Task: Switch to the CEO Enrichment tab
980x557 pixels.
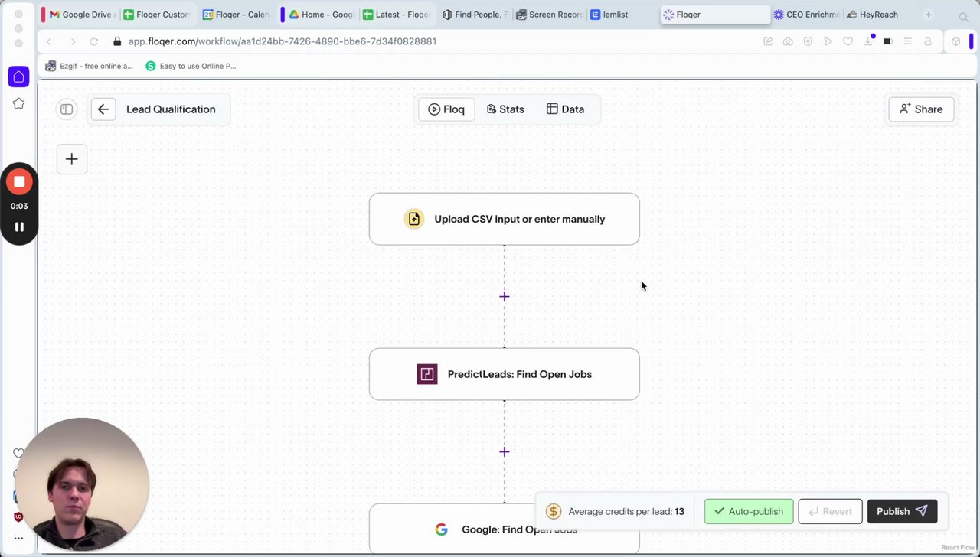Action: click(x=807, y=15)
